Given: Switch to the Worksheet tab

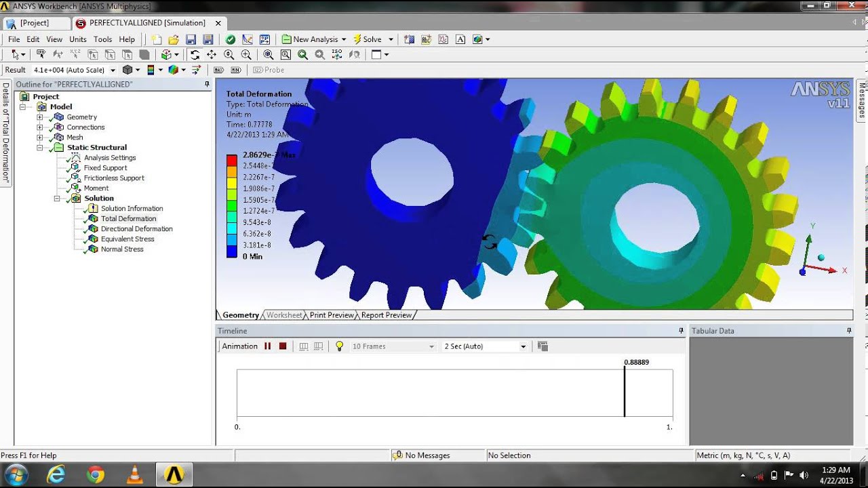Looking at the screenshot, I should tap(284, 315).
